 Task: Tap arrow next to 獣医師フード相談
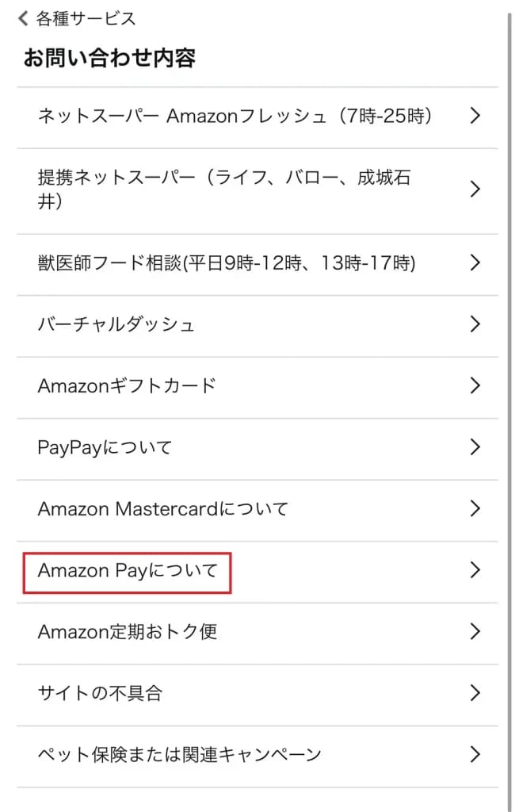[x=475, y=262]
